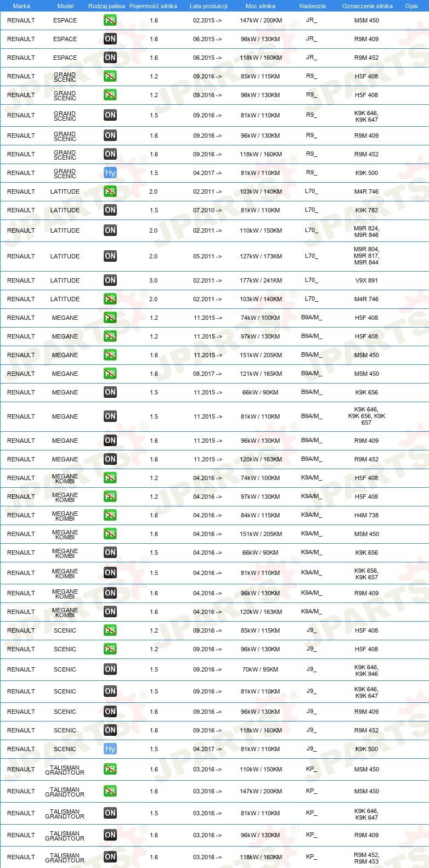
Task: Click the Model column header
Action: [65, 6]
